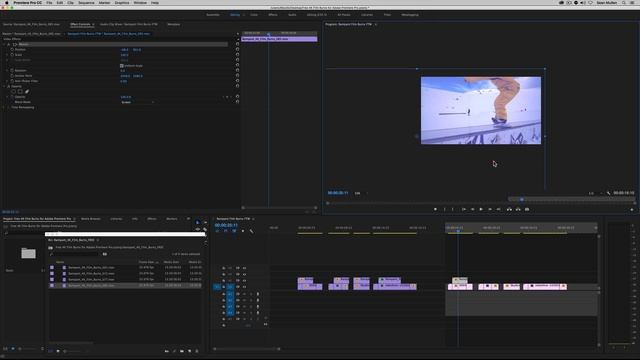The height and width of the screenshot is (360, 640).
Task: Create new item in Project panel
Action: point(189,351)
